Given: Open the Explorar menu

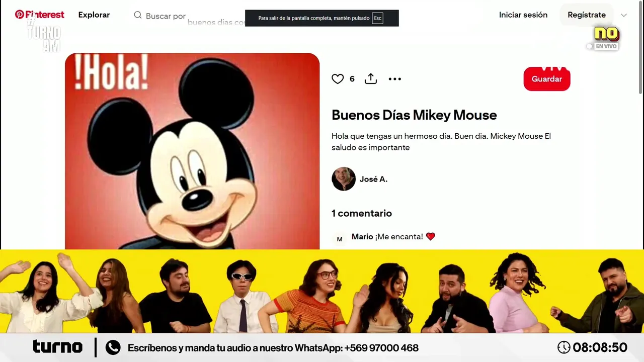Looking at the screenshot, I should click(x=94, y=15).
